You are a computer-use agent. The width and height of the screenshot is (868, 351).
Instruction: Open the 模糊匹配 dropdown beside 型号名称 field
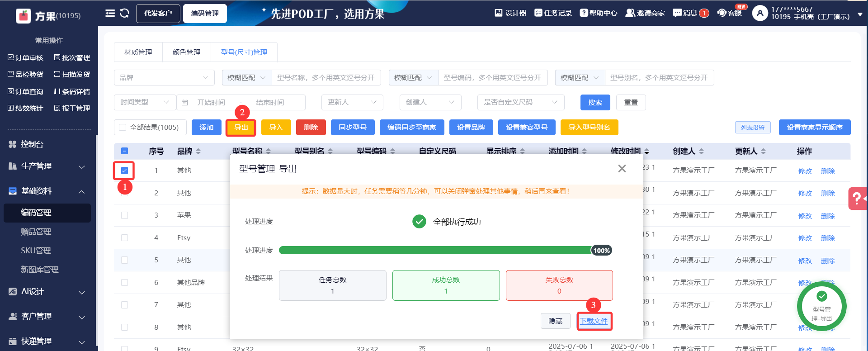pyautogui.click(x=247, y=78)
